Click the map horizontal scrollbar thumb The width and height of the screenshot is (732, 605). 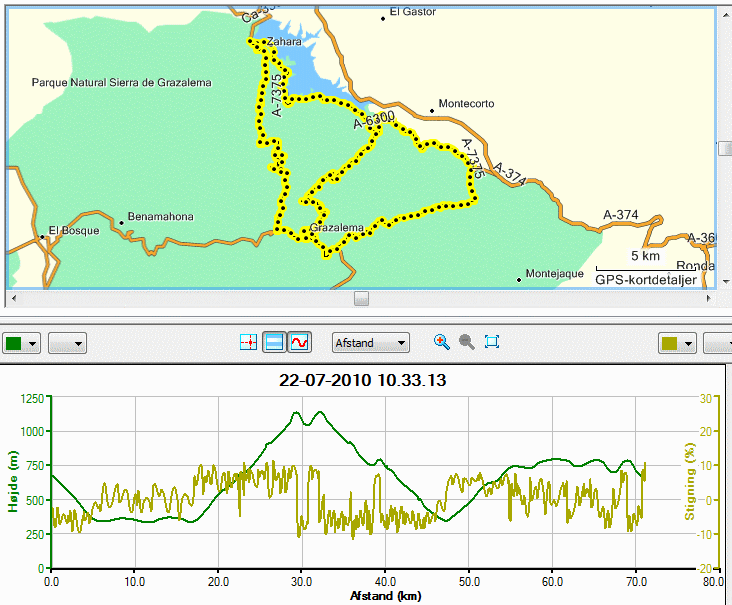(361, 298)
